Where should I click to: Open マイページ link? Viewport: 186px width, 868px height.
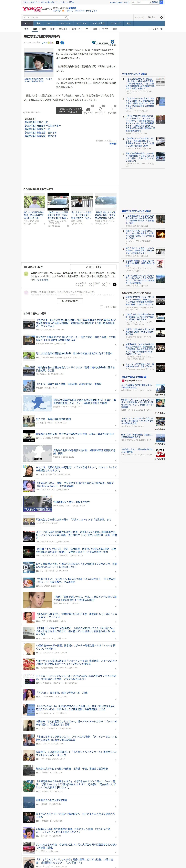[139, 18]
